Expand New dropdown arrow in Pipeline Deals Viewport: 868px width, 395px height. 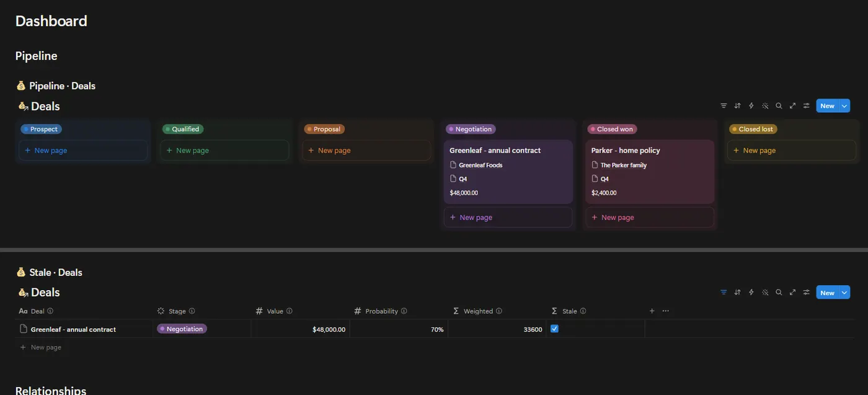(844, 106)
